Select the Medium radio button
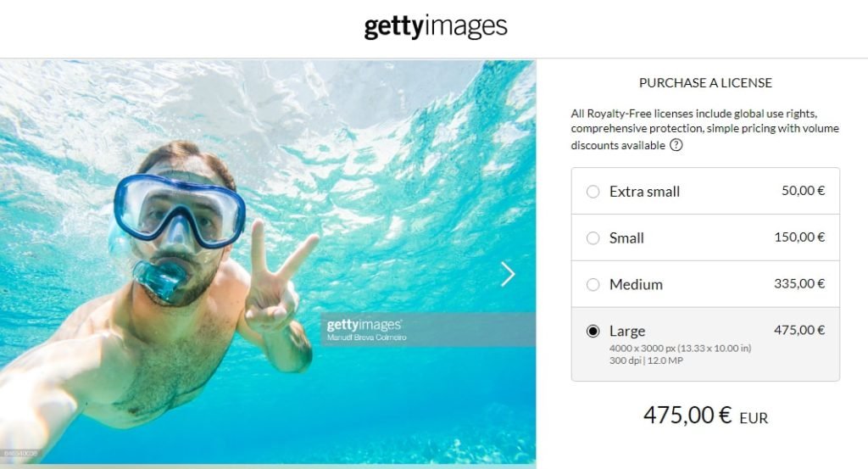The height and width of the screenshot is (469, 868). [x=593, y=285]
